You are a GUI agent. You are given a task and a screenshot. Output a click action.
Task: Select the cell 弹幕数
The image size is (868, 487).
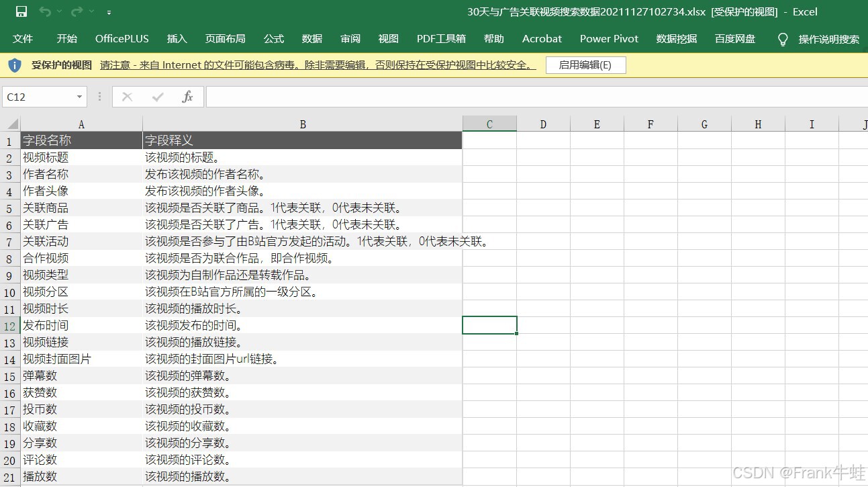point(81,375)
